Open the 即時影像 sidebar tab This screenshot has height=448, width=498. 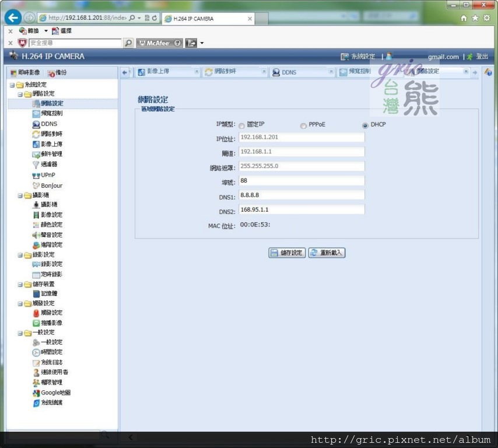coord(26,73)
